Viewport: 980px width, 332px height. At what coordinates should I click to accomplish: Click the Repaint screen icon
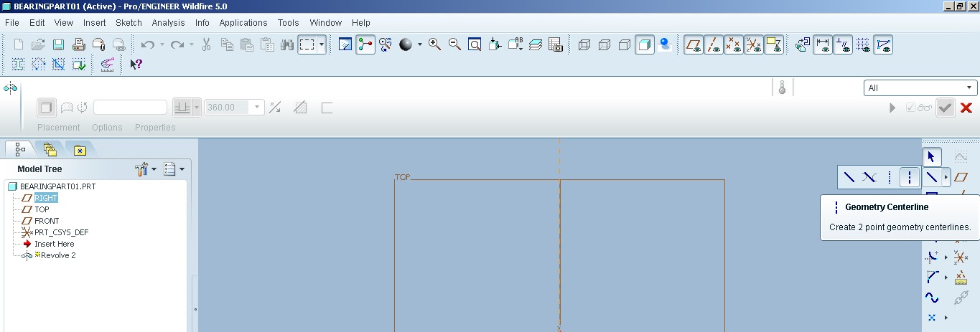345,44
